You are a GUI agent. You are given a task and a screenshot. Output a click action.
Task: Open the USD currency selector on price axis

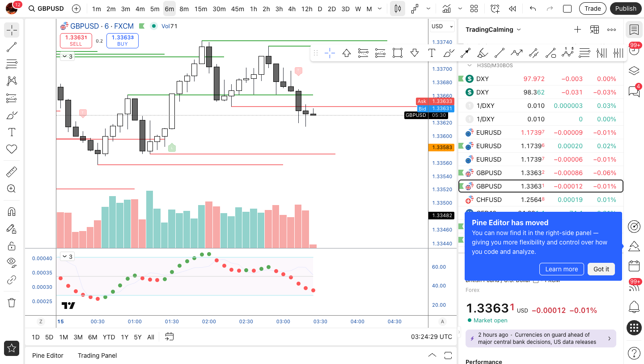click(x=443, y=26)
